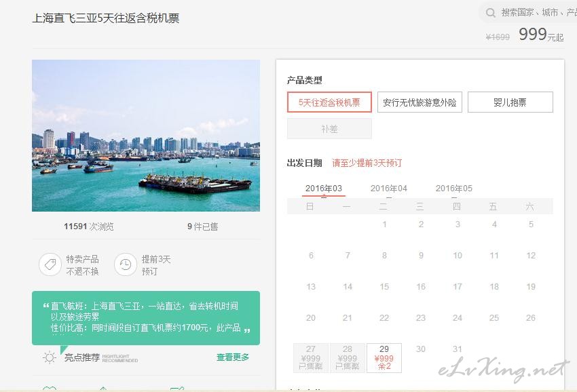Image resolution: width=577 pixels, height=392 pixels.
Task: Click the 上海直飞三亚5天往返含税机票 title
Action: coord(106,18)
